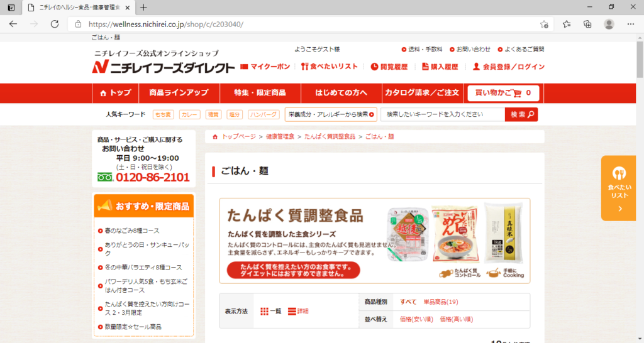Open 商品ラインアップ navigation menu
The width and height of the screenshot is (644, 343).
coord(179,93)
